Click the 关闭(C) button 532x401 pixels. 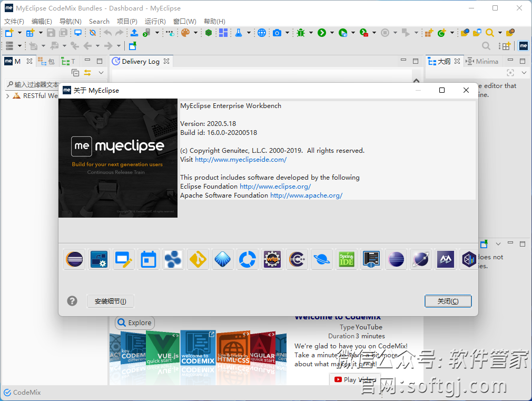[x=448, y=301]
